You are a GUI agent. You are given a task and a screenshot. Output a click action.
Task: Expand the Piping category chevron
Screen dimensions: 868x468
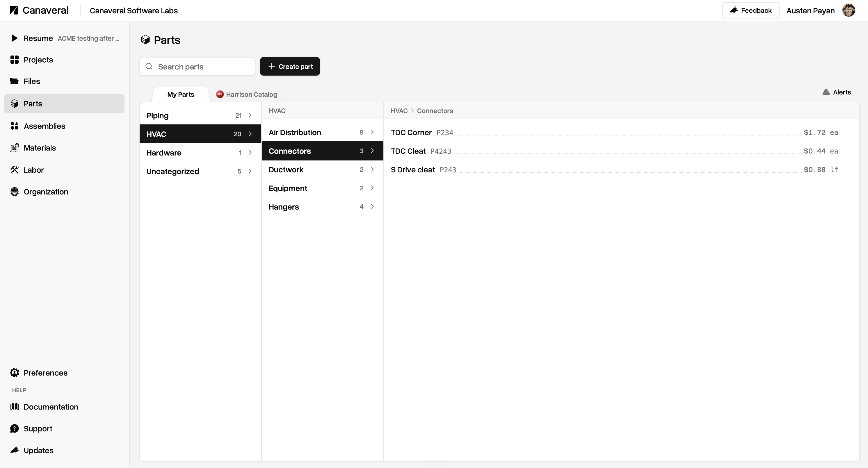tap(250, 115)
